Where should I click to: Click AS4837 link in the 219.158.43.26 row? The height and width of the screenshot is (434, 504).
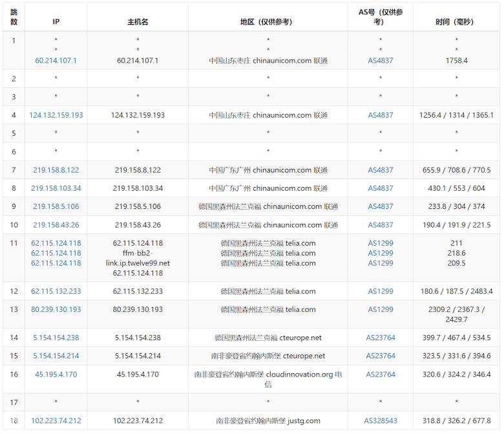380,225
